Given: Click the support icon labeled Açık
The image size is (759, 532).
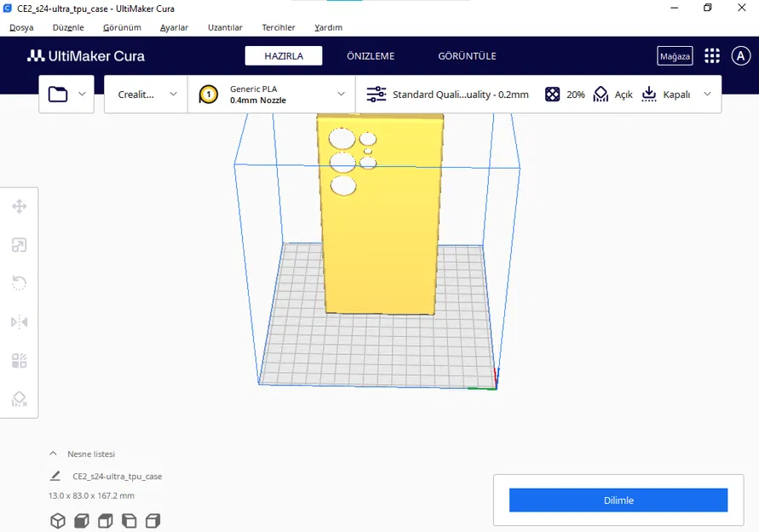Looking at the screenshot, I should (x=601, y=94).
